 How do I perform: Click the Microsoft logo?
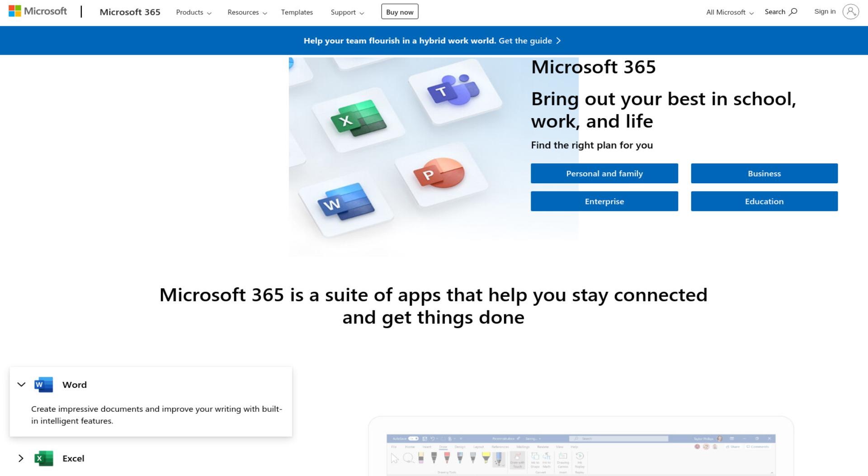[x=38, y=11]
